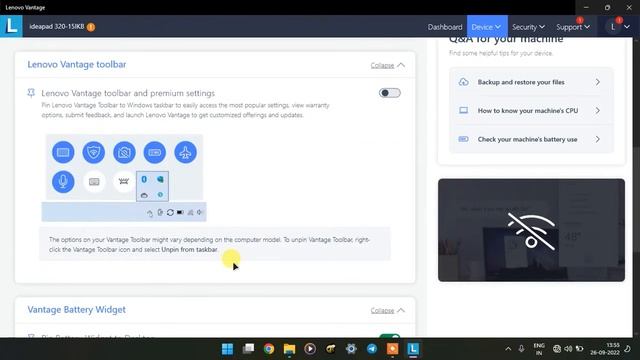The width and height of the screenshot is (640, 360).
Task: Open the orange app in taskbar
Action: pos(392,349)
